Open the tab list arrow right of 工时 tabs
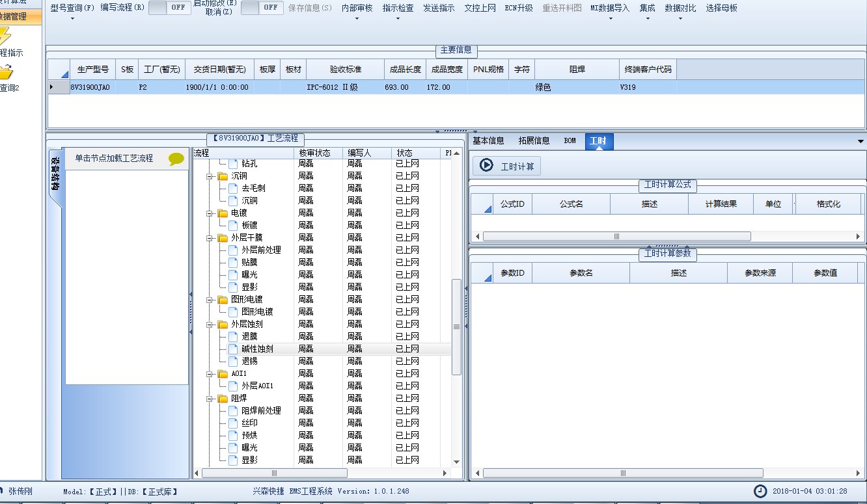Image resolution: width=867 pixels, height=504 pixels. coord(860,142)
